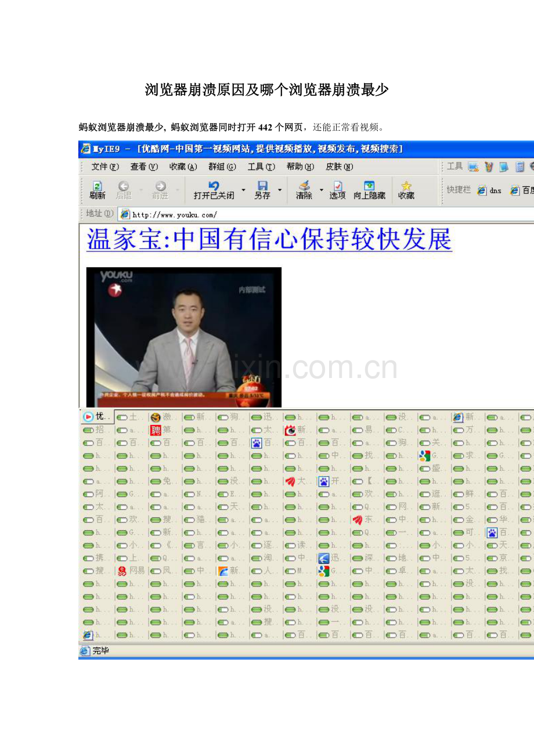The image size is (534, 756).
Task: Open 温家宝:中国有信心保持较快发展 headline link
Action: coord(269,240)
